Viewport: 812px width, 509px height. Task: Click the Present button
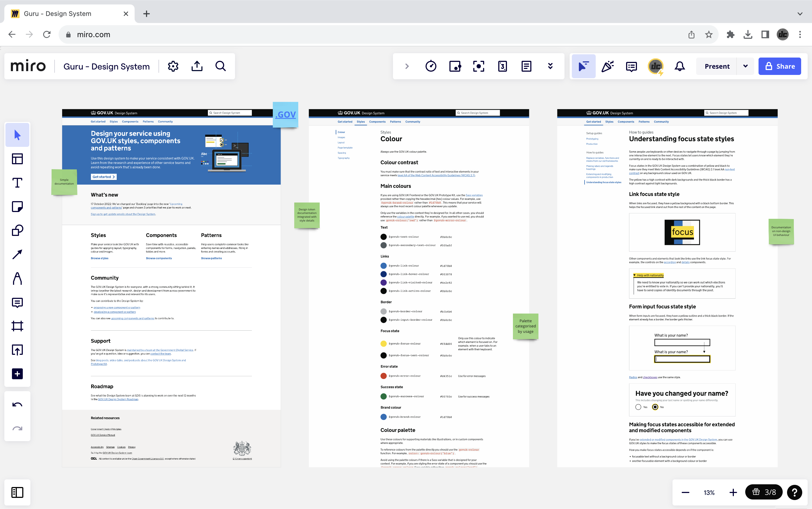click(717, 66)
